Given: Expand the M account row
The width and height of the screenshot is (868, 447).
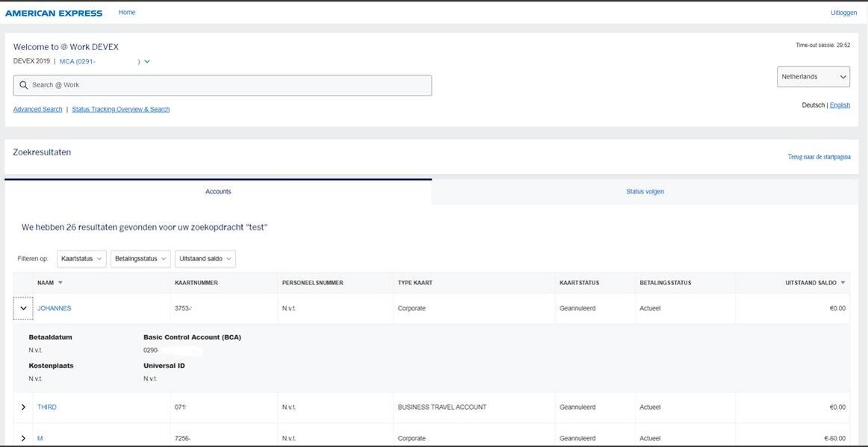Looking at the screenshot, I should (23, 438).
